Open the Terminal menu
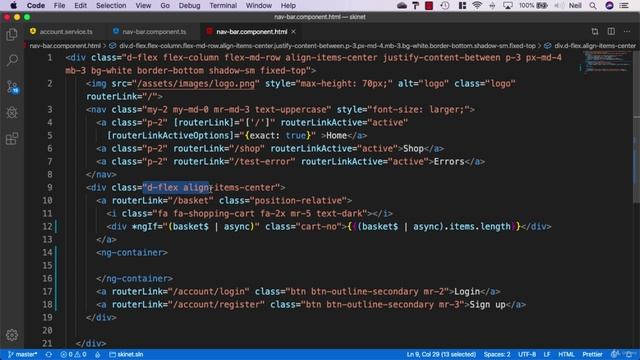This screenshot has height=360, width=640. (x=223, y=5)
